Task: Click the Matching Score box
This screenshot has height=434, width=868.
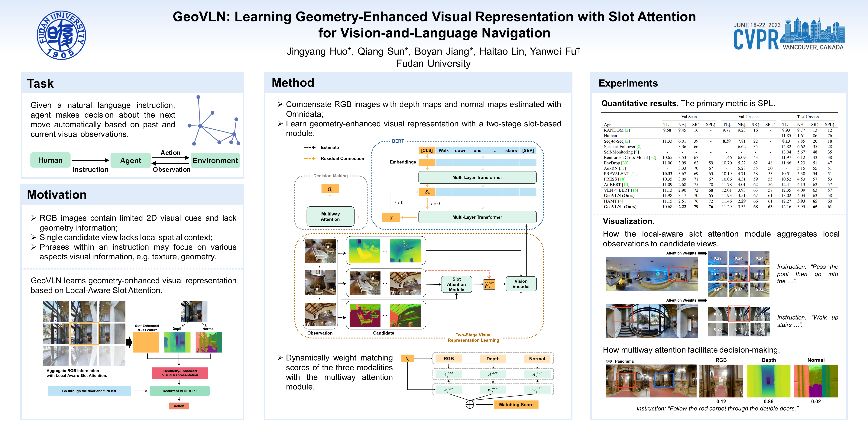Action: pyautogui.click(x=516, y=405)
